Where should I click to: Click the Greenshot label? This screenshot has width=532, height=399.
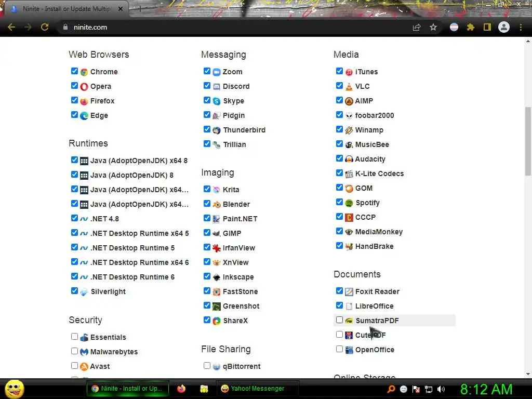click(x=241, y=306)
